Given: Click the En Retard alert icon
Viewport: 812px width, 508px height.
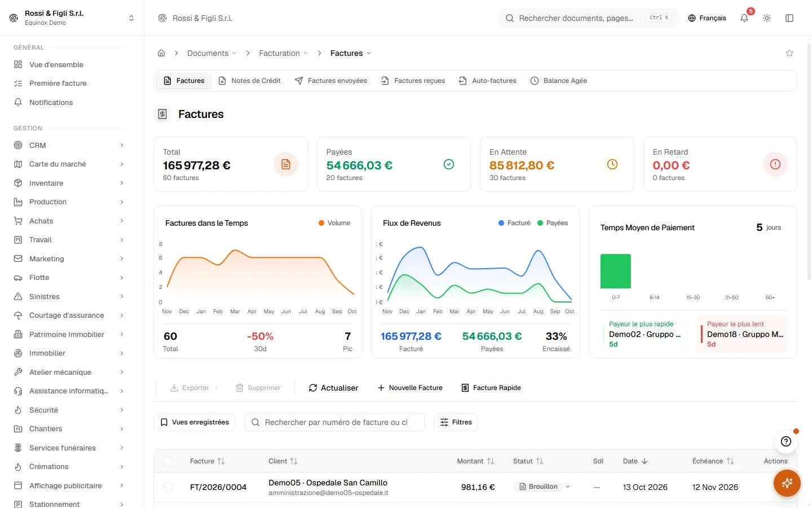Looking at the screenshot, I should tap(775, 164).
